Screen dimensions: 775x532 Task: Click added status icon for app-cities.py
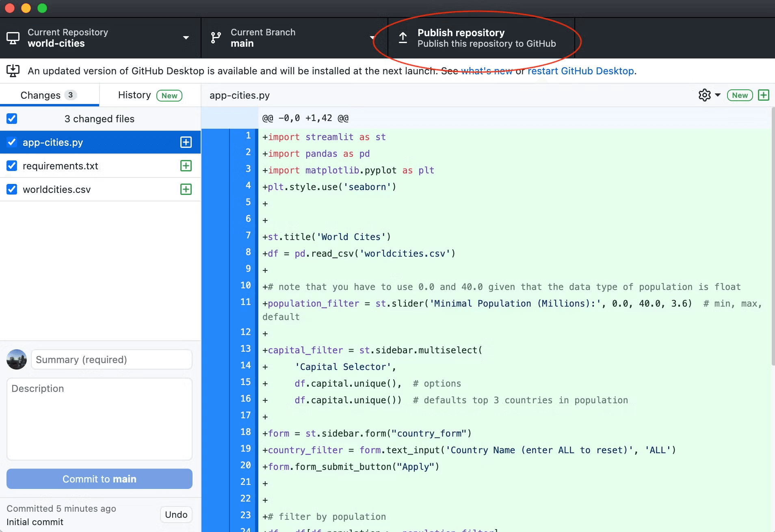pos(186,142)
